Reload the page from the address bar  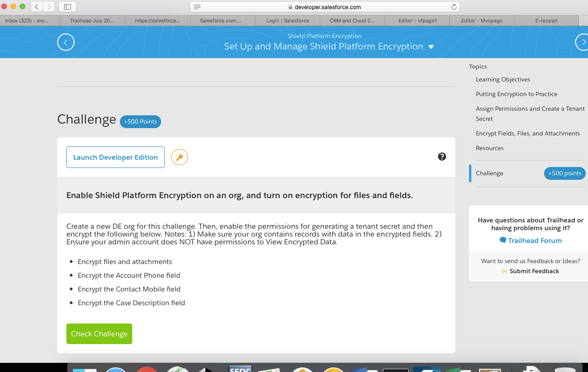coord(454,7)
